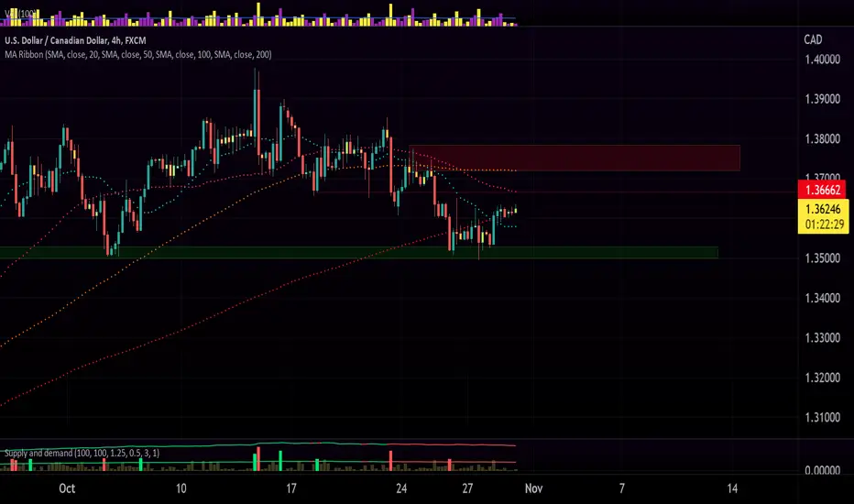Image resolution: width=854 pixels, height=504 pixels.
Task: Select the red supply zone rectangle
Action: [x=574, y=158]
